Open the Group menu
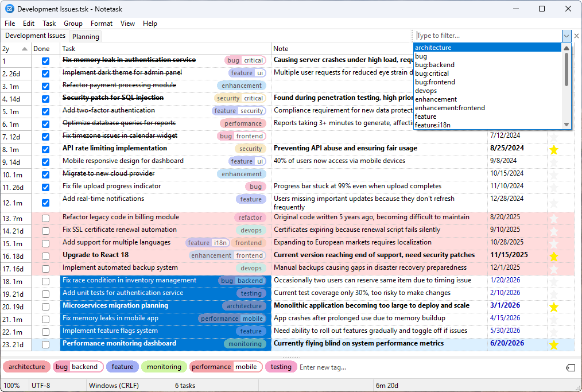The width and height of the screenshot is (582, 392). pos(73,24)
